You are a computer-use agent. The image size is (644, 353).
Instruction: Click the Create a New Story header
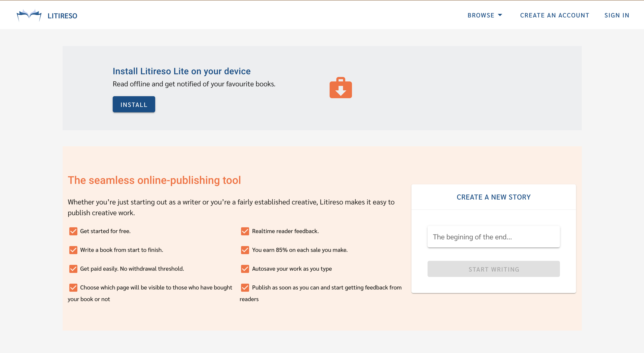(x=494, y=197)
